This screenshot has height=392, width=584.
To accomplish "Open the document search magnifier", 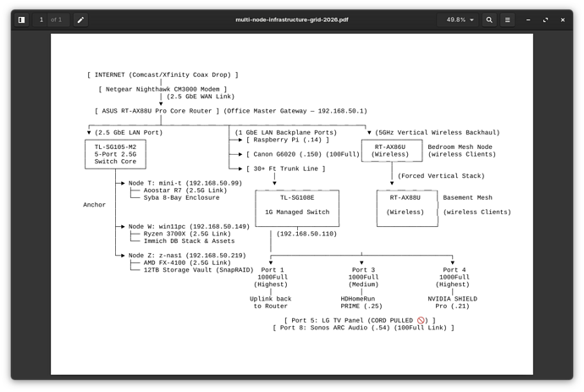I will (489, 19).
